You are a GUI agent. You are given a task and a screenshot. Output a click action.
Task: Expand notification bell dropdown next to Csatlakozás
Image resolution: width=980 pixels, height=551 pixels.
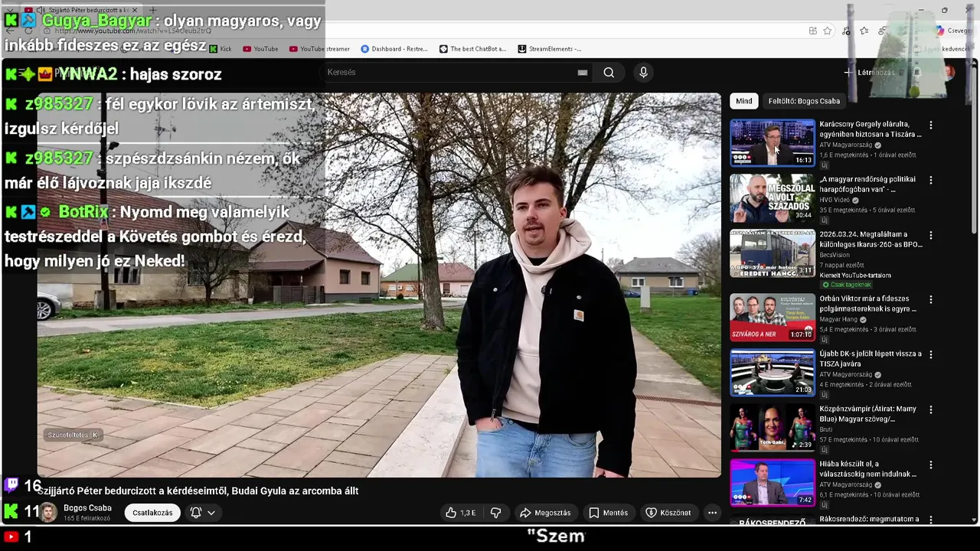pos(203,513)
